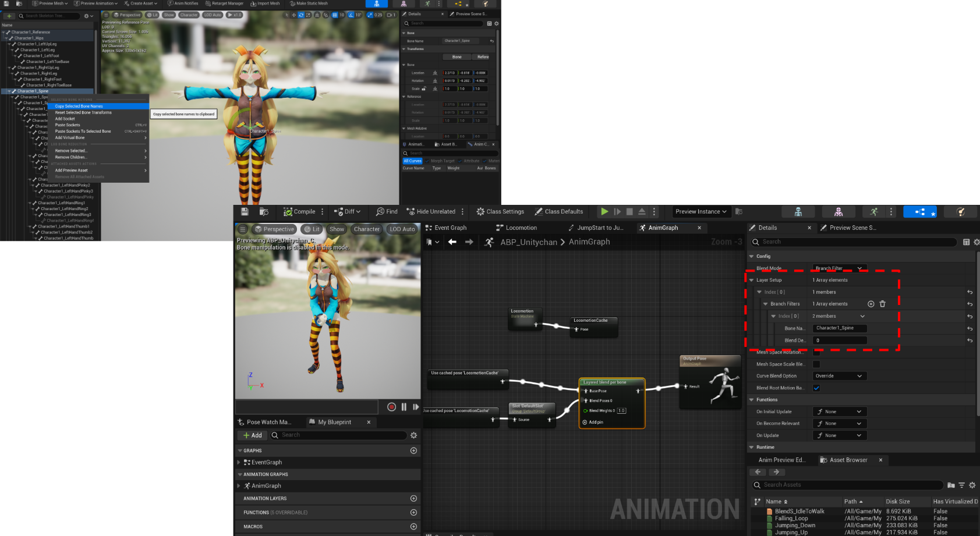Click the Bone Name field with Character1_Spine
980x536 pixels.
(x=839, y=328)
